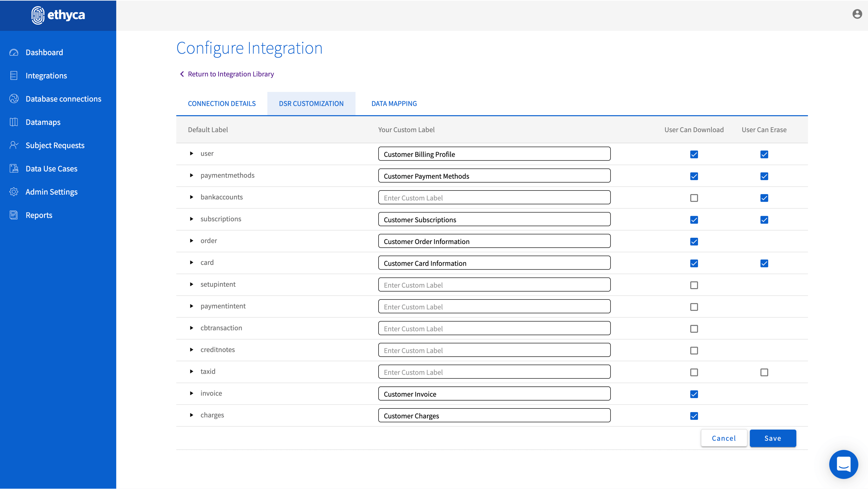Screen dimensions: 868x489
Task: Click the Database connections icon
Action: click(14, 99)
